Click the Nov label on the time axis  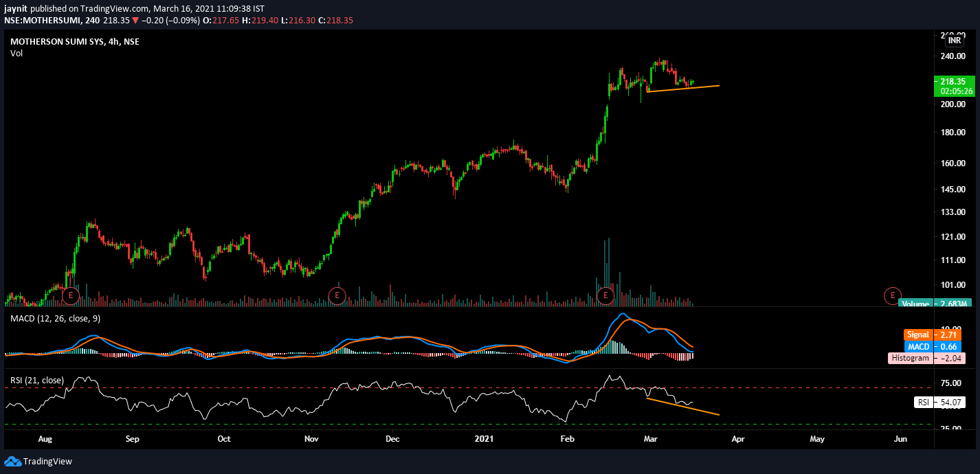tap(311, 438)
